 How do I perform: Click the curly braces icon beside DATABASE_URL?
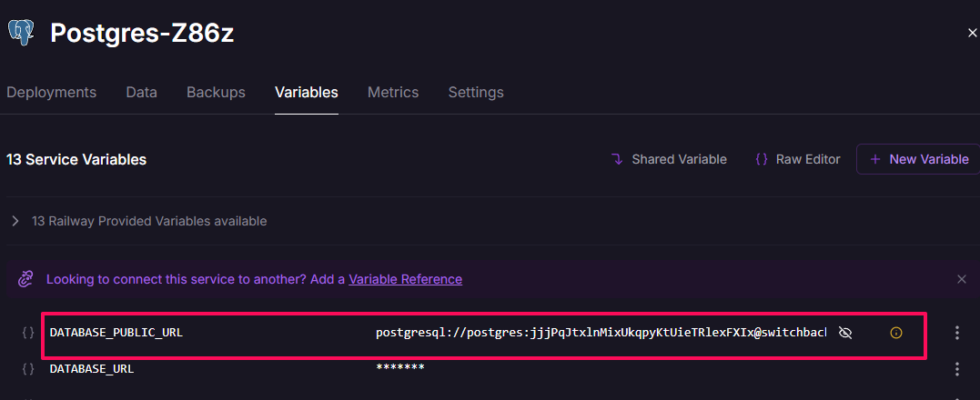[28, 369]
